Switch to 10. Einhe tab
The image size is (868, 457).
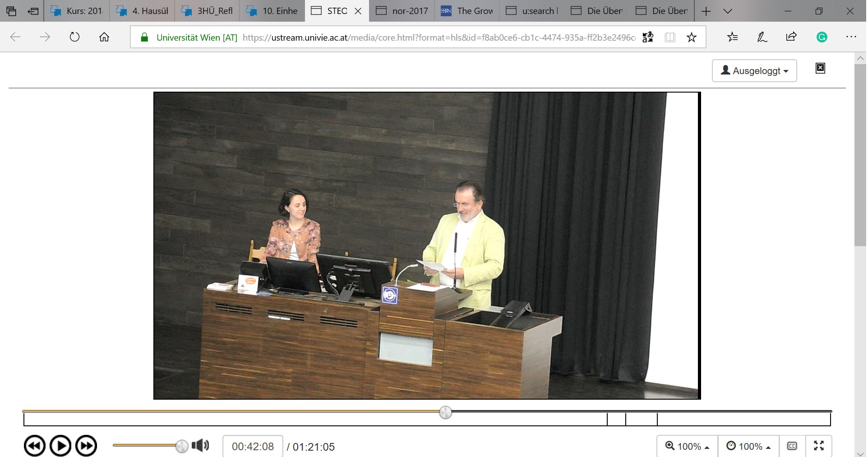point(272,11)
